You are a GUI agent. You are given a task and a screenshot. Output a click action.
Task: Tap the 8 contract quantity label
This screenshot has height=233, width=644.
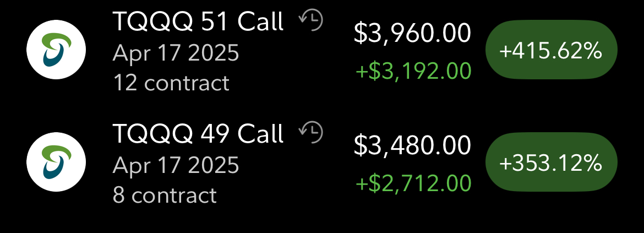(x=165, y=195)
